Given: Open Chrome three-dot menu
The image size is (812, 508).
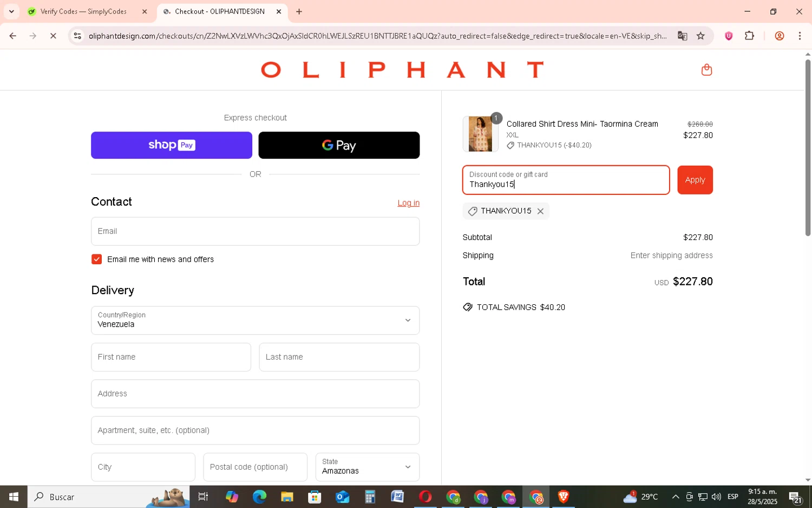Looking at the screenshot, I should (800, 36).
